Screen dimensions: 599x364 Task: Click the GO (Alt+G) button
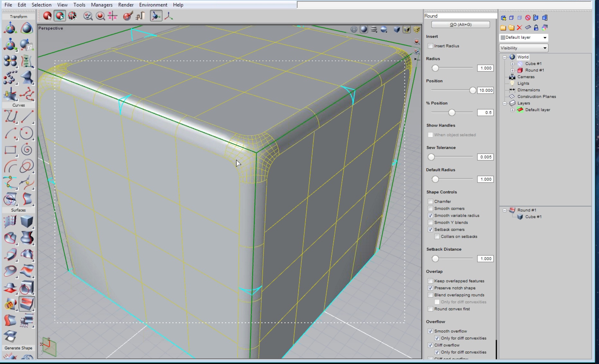pos(460,24)
